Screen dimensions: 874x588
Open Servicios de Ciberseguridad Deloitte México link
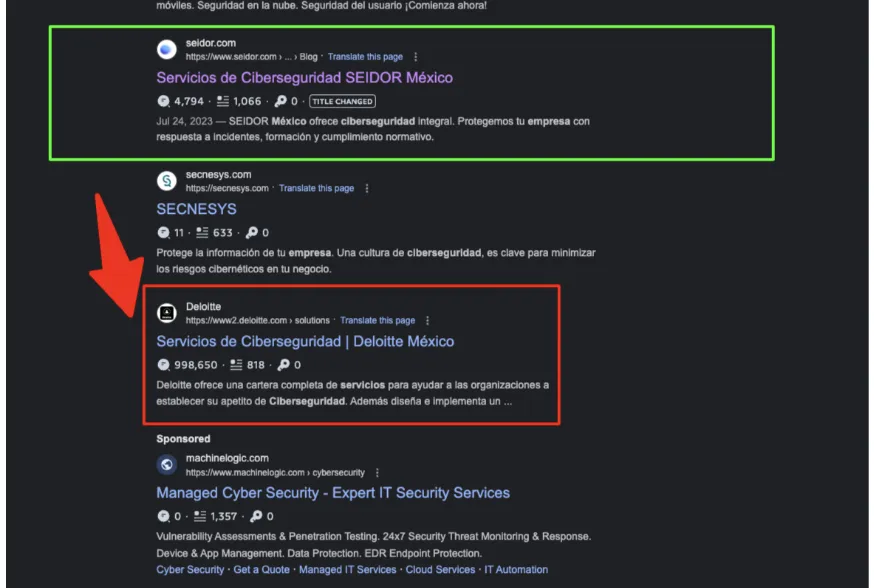pyautogui.click(x=305, y=341)
